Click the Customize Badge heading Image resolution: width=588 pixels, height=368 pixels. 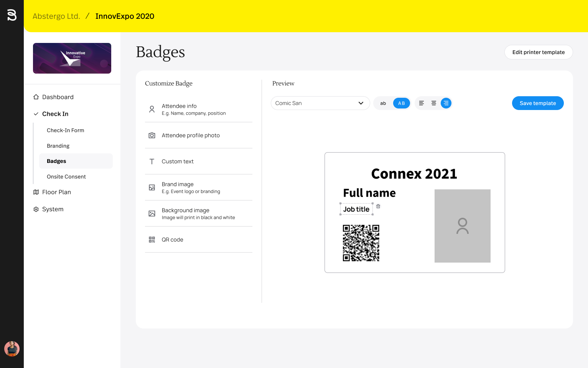point(169,84)
